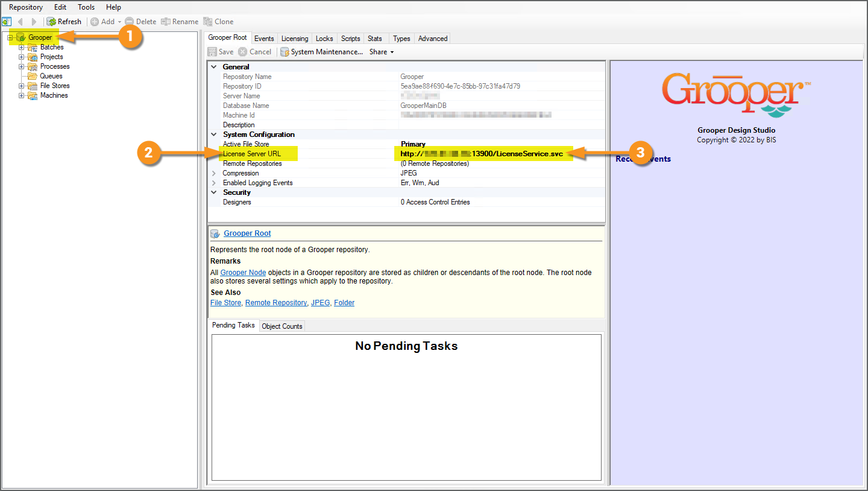Open System Maintenance dialog
Viewport: 868px width, 491px height.
point(322,52)
